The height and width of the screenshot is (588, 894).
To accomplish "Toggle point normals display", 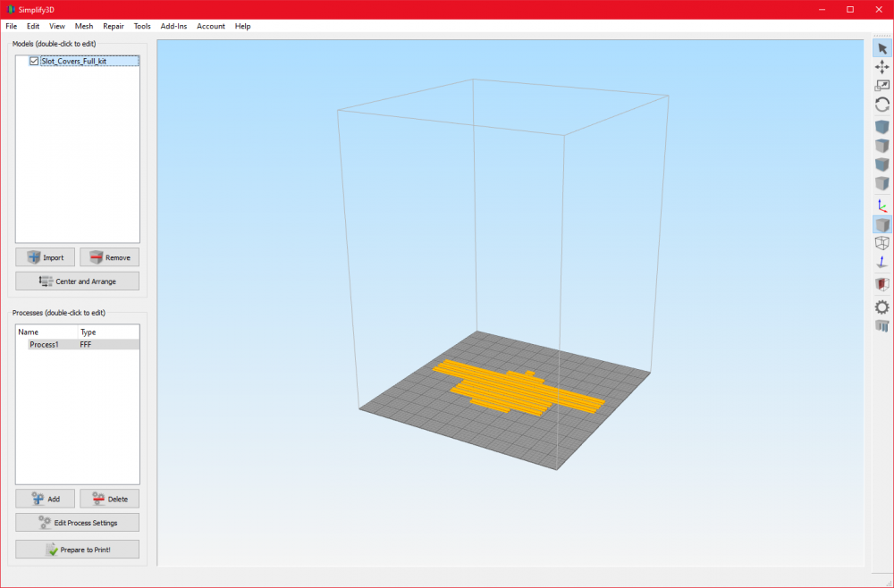I will (x=882, y=262).
